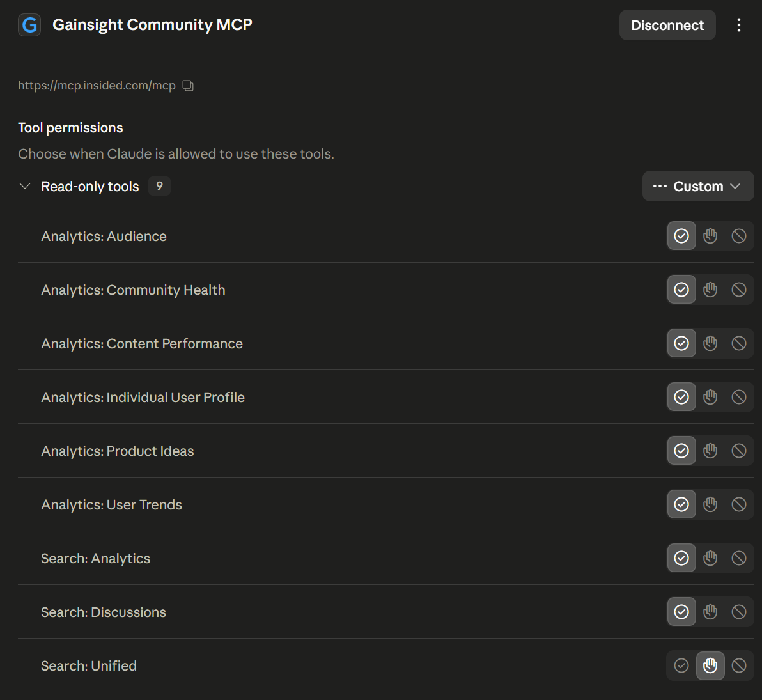Screen dimensions: 762x700
Task: Copy the MCP server URL icon
Action: pos(188,86)
